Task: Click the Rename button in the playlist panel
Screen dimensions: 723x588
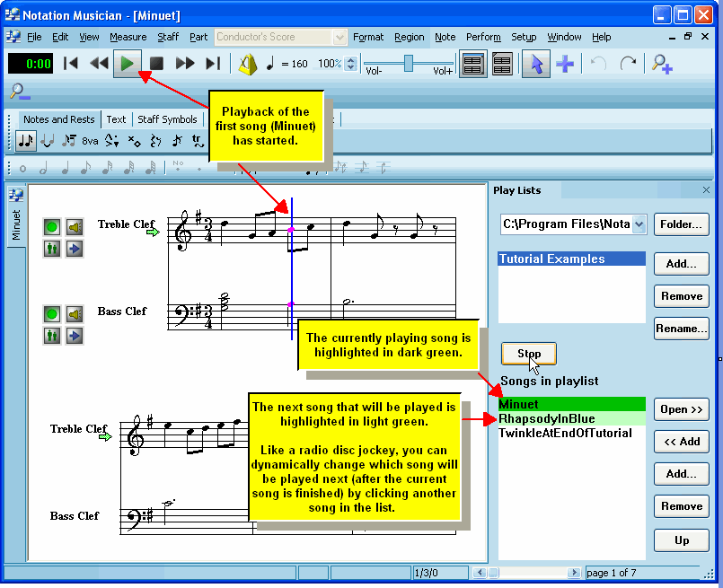Action: [682, 329]
